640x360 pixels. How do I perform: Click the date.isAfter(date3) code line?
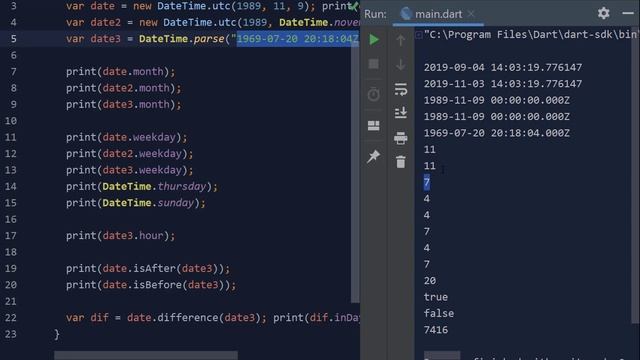[148, 269]
